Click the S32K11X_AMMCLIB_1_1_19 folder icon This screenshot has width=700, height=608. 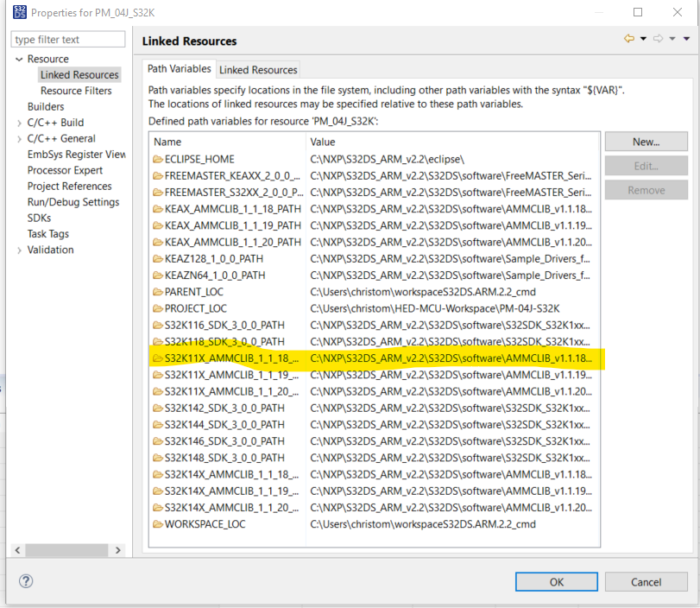click(x=158, y=375)
